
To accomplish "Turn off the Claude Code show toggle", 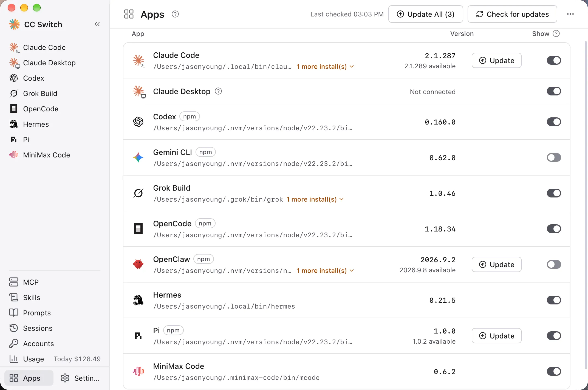I will (554, 60).
